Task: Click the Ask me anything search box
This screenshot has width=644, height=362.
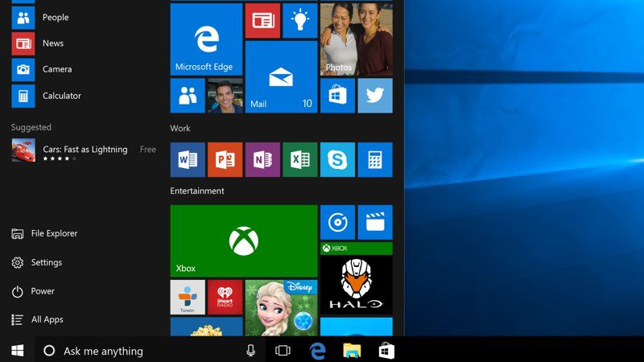Action: tap(151, 351)
